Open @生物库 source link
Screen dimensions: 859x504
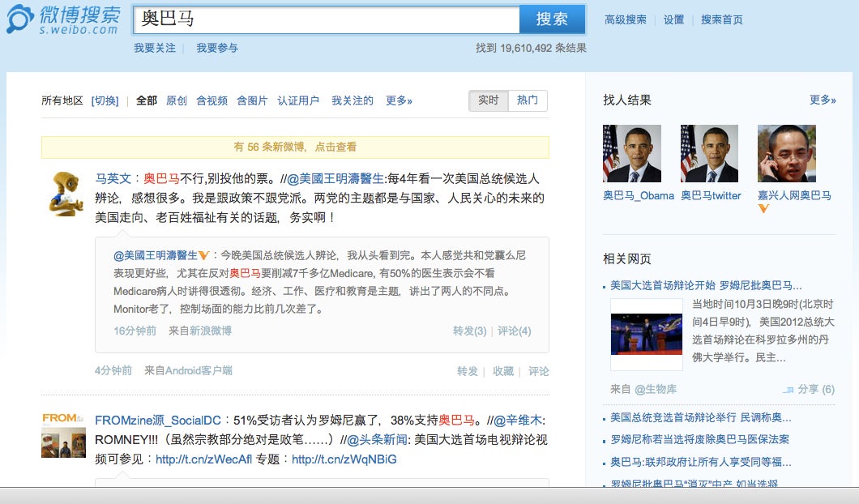tap(656, 389)
